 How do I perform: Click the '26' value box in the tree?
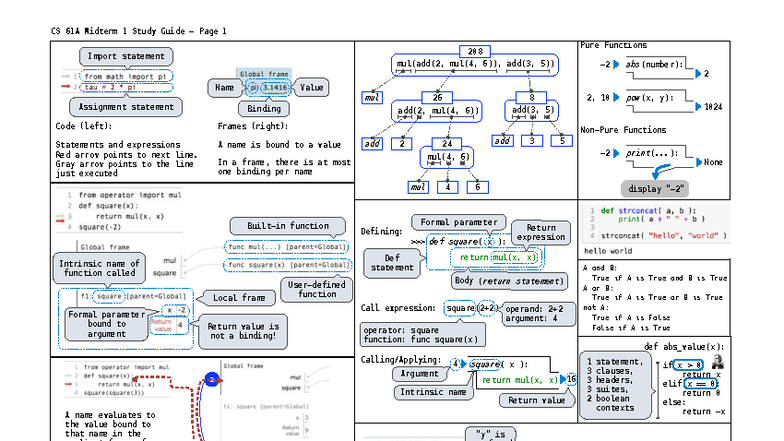[437, 97]
